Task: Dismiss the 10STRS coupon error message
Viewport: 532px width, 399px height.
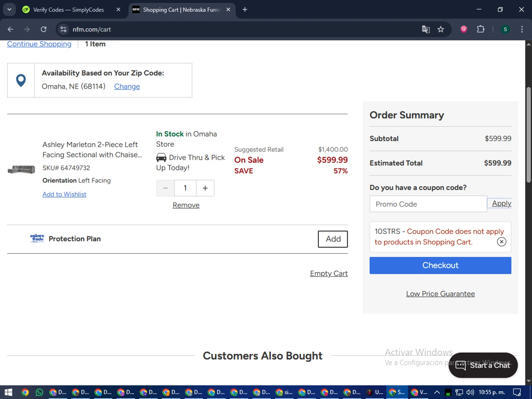Action: (501, 242)
